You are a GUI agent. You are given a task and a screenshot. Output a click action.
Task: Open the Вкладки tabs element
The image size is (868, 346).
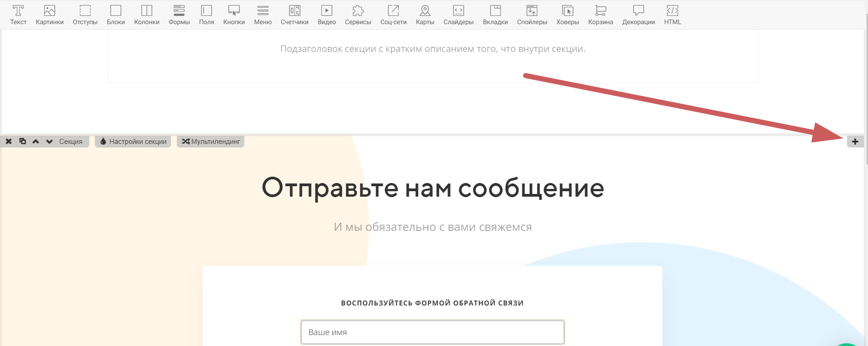(x=495, y=15)
